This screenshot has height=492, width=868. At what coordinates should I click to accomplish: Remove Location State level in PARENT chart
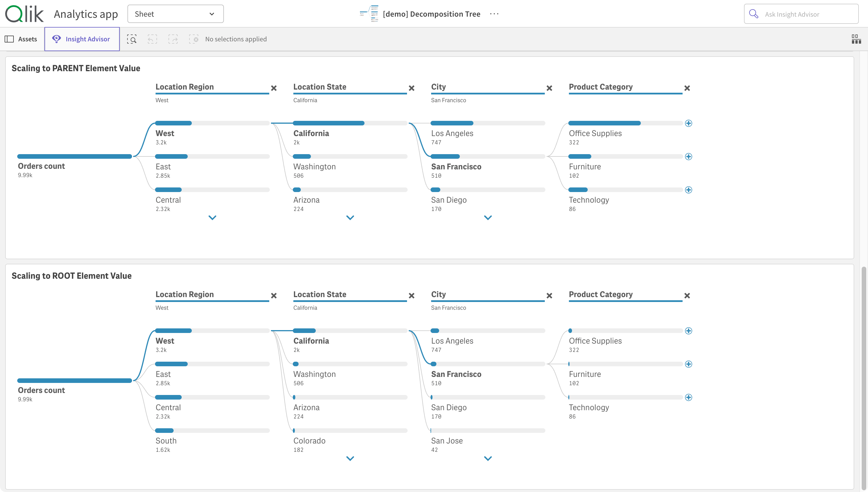click(x=412, y=88)
